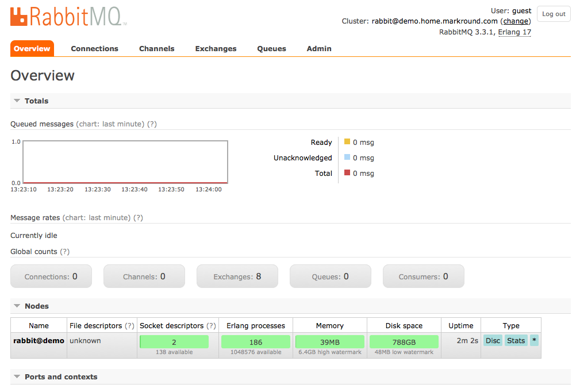The image size is (580, 392).
Task: Click the yellow Ready color swatch
Action: [347, 142]
